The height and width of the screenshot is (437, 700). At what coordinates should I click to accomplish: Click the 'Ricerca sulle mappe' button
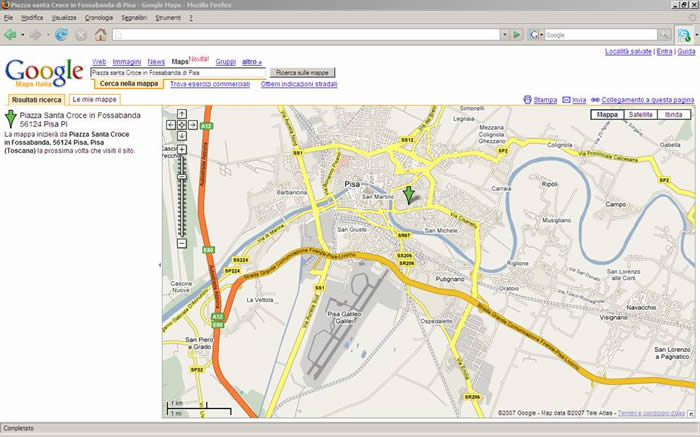click(x=302, y=72)
